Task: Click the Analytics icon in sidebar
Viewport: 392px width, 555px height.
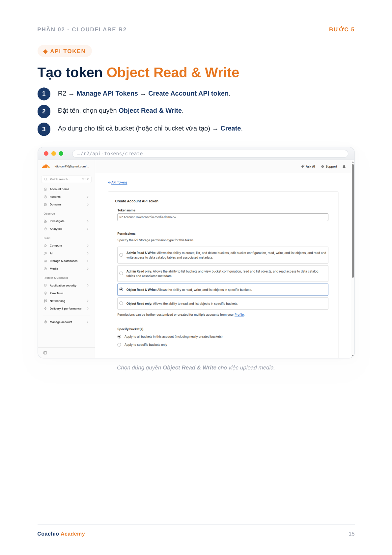Action: coord(45,229)
